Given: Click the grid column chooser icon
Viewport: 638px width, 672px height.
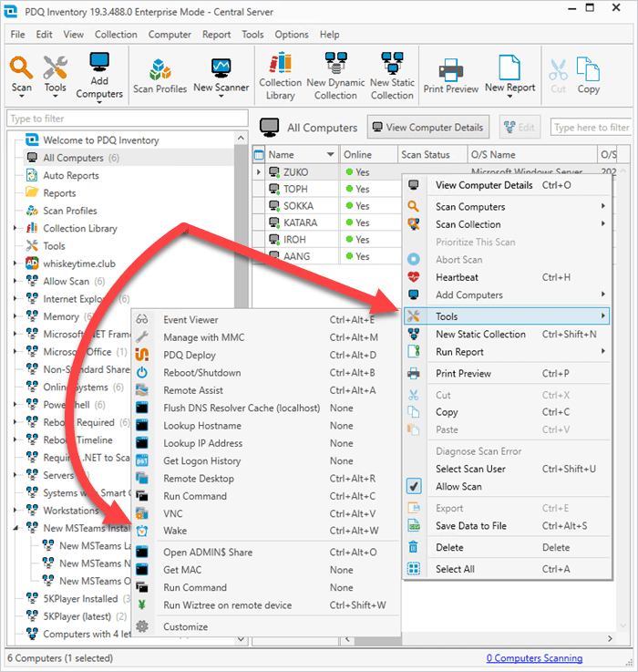Looking at the screenshot, I should (259, 155).
